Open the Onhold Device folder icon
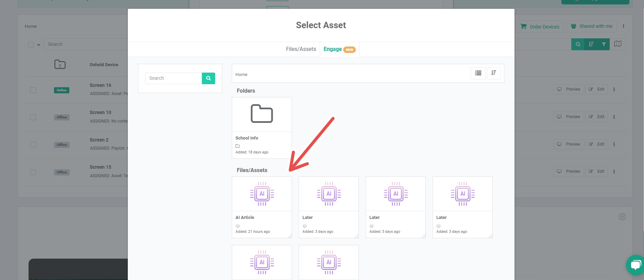644x280 pixels. pos(60,64)
